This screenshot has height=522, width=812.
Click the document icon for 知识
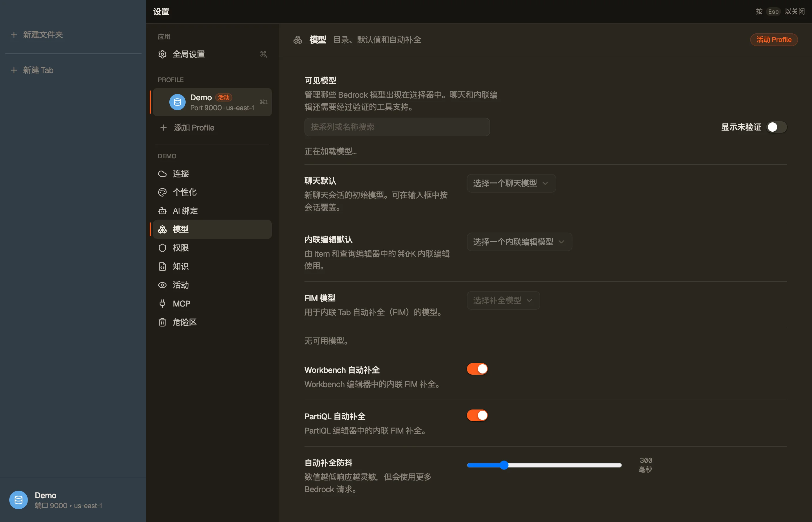(162, 267)
